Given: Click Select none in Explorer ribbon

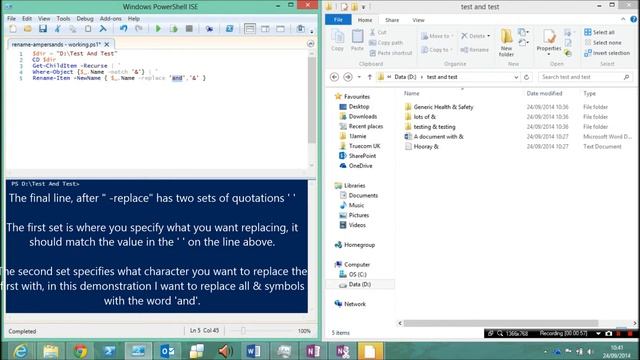Looking at the screenshot, I should point(603,42).
